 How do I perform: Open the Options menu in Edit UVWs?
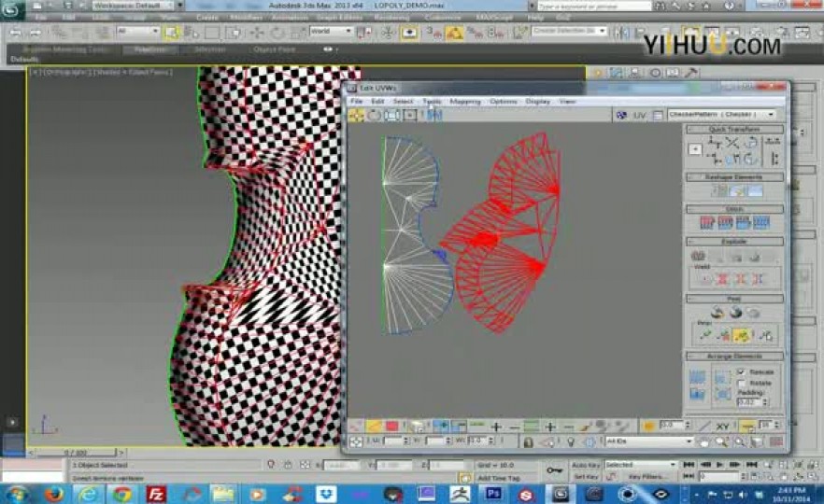tap(504, 102)
